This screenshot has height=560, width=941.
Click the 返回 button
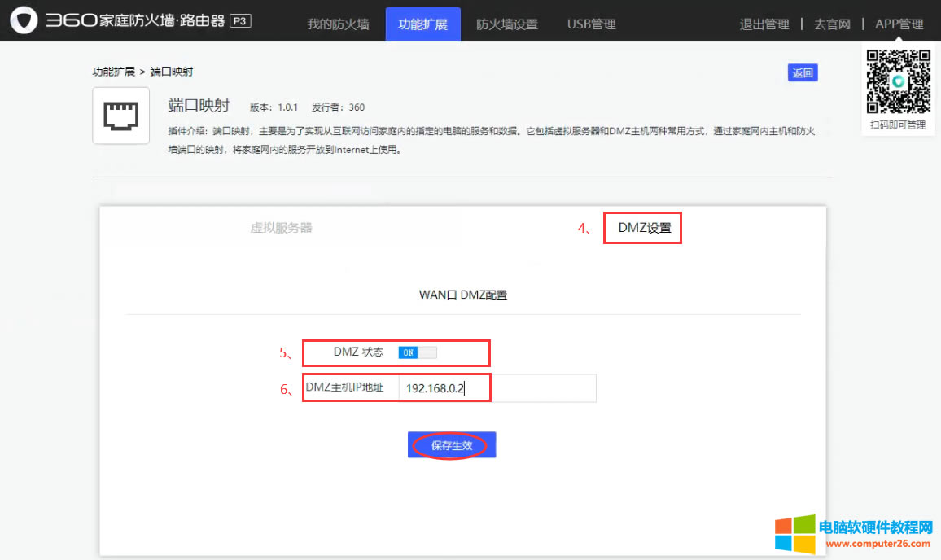(x=803, y=72)
